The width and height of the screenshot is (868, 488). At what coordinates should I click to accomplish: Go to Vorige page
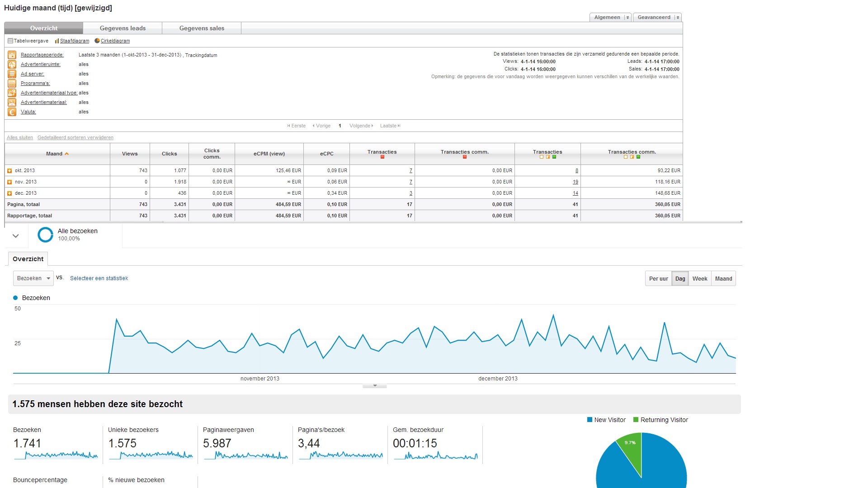click(x=322, y=126)
